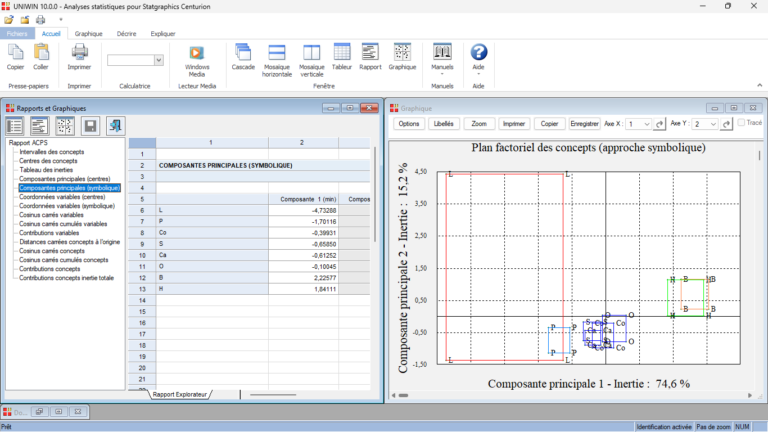Show the report list view icon

15,126
